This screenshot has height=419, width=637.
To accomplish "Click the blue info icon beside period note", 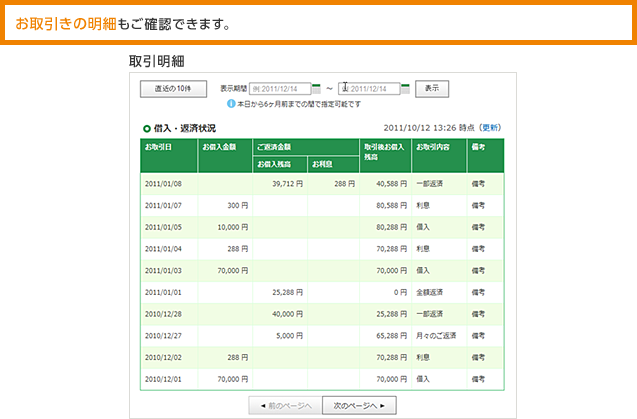I will coord(231,104).
